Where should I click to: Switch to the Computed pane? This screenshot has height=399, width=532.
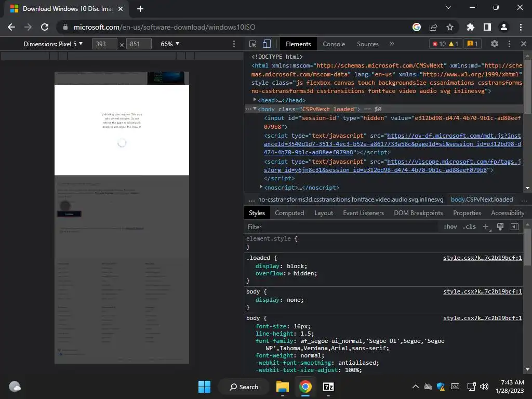[x=289, y=213]
